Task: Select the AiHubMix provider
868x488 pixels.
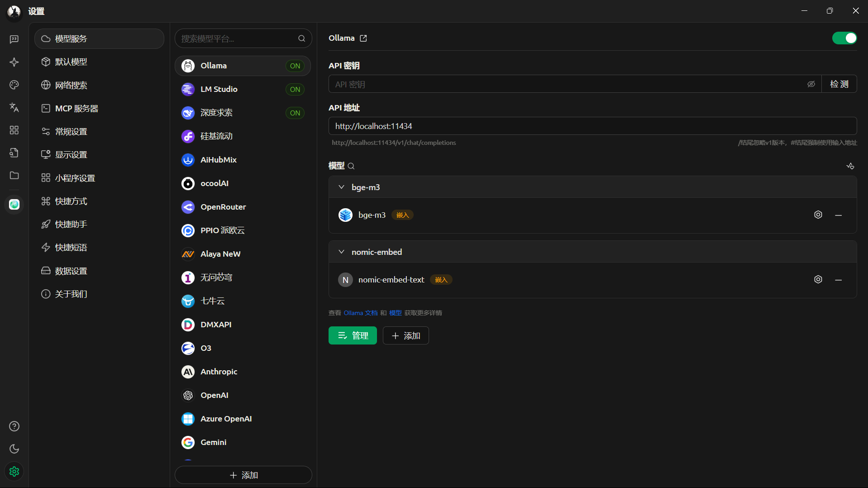Action: [x=243, y=160]
